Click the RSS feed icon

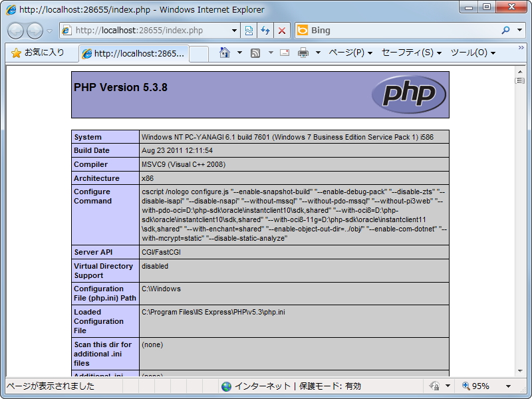coord(255,53)
